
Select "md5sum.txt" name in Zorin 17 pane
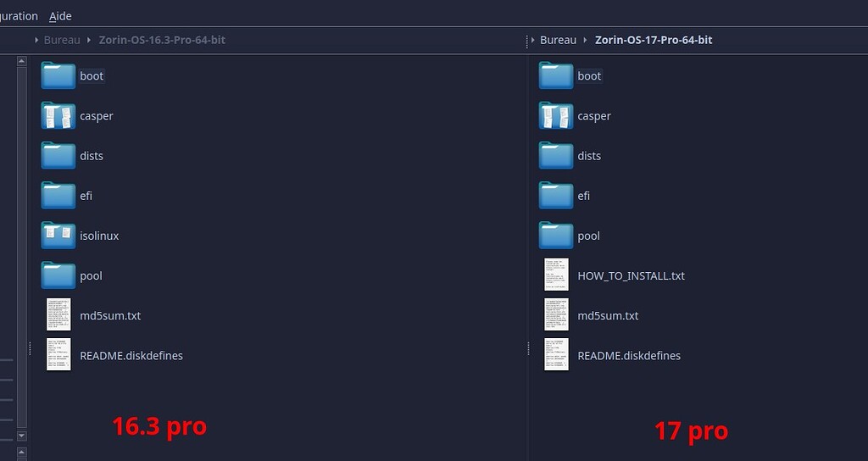pos(608,315)
